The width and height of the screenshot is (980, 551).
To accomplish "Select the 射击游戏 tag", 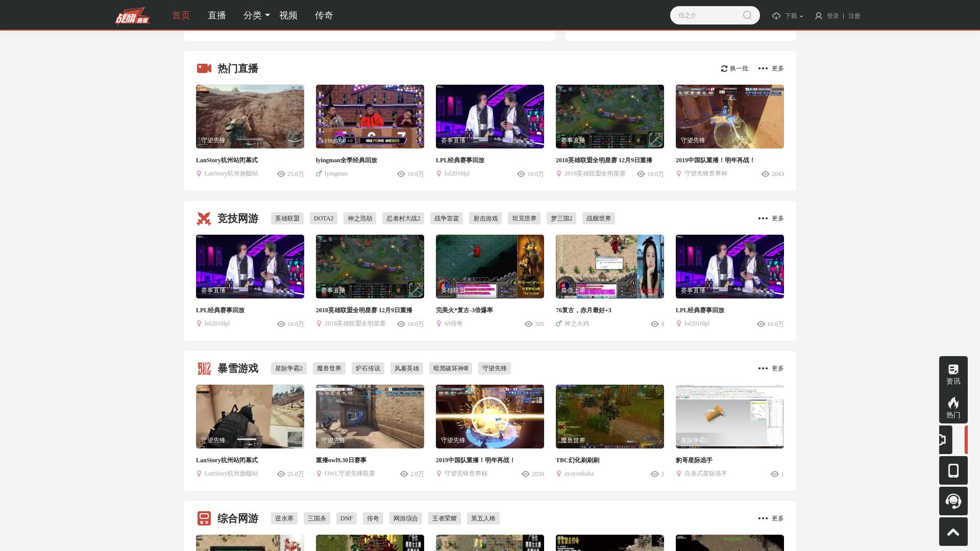I will (x=485, y=218).
